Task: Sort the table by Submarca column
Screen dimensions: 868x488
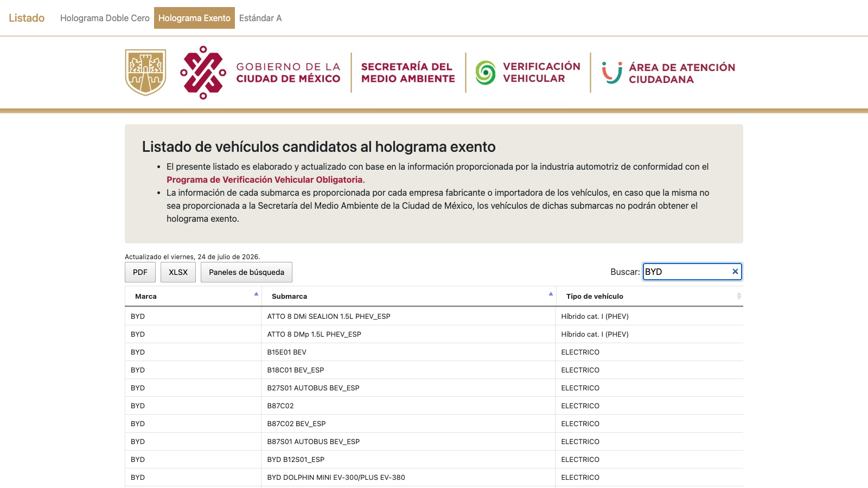Action: click(x=409, y=296)
